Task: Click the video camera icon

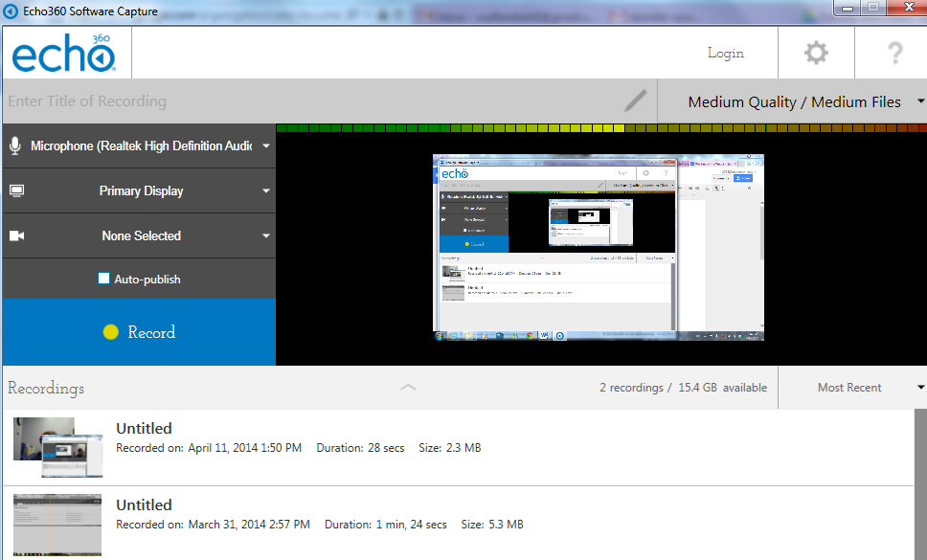Action: coord(16,235)
